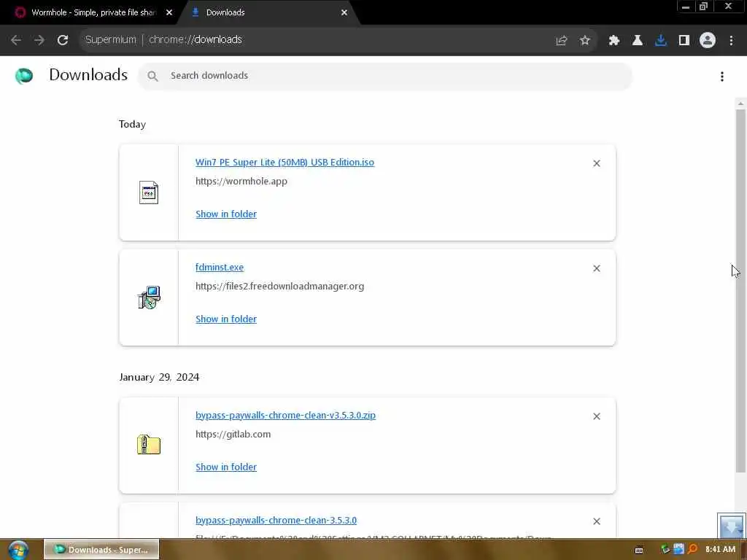
Task: Click the https://wormhole.app source text
Action: 241,181
